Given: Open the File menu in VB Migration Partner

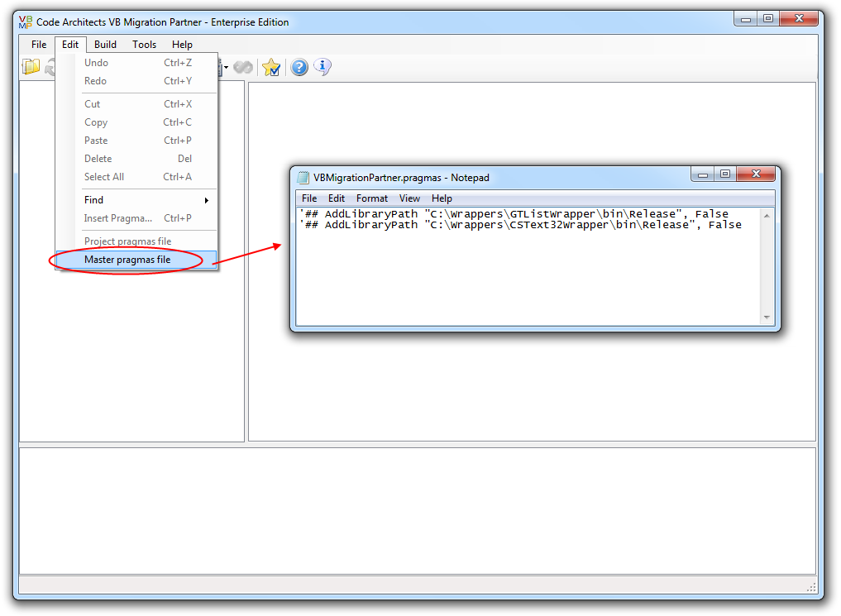Looking at the screenshot, I should pos(39,45).
